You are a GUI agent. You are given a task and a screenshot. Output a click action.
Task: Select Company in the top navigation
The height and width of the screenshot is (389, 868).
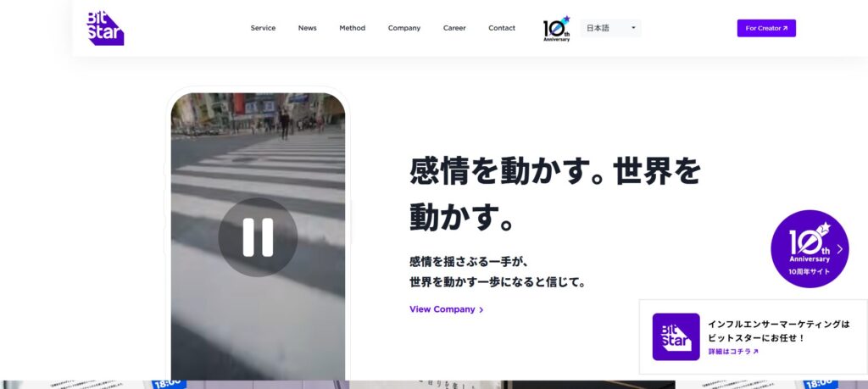pyautogui.click(x=404, y=28)
